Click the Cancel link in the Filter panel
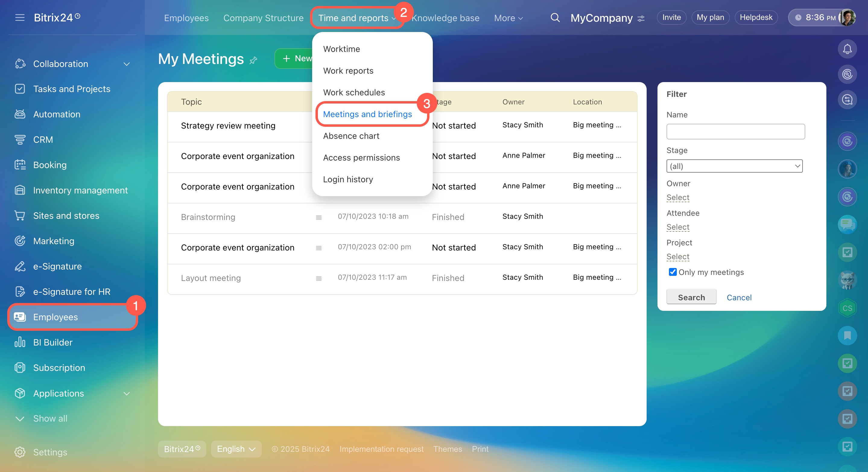The image size is (868, 472). coord(739,297)
